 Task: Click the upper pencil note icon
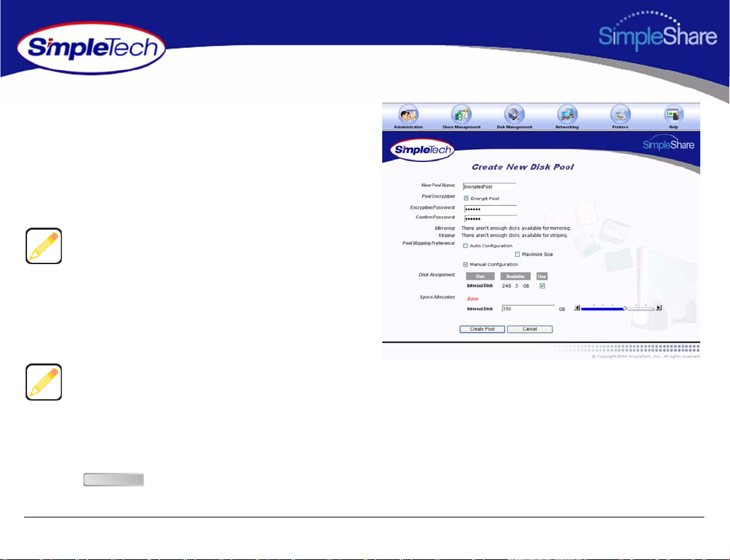click(x=44, y=246)
